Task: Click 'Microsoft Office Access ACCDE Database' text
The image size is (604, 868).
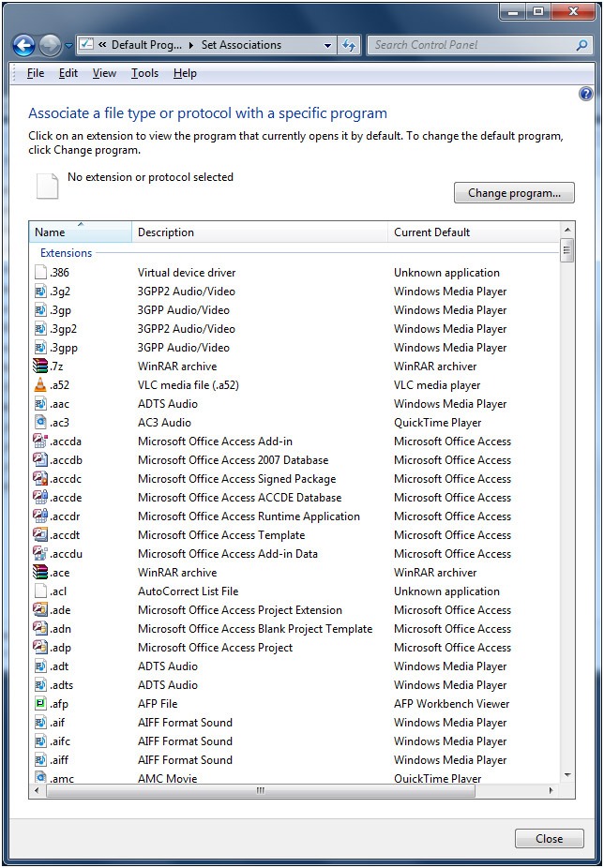Action: [x=239, y=498]
